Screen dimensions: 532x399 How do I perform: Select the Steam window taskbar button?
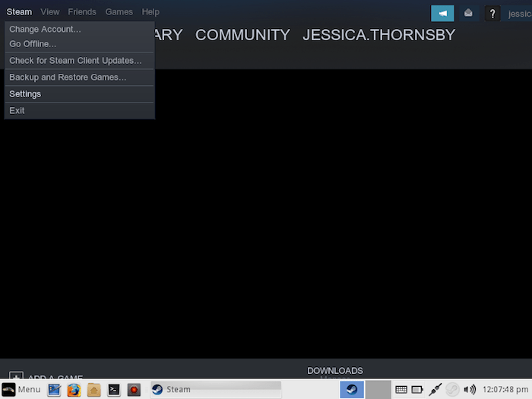coord(216,389)
